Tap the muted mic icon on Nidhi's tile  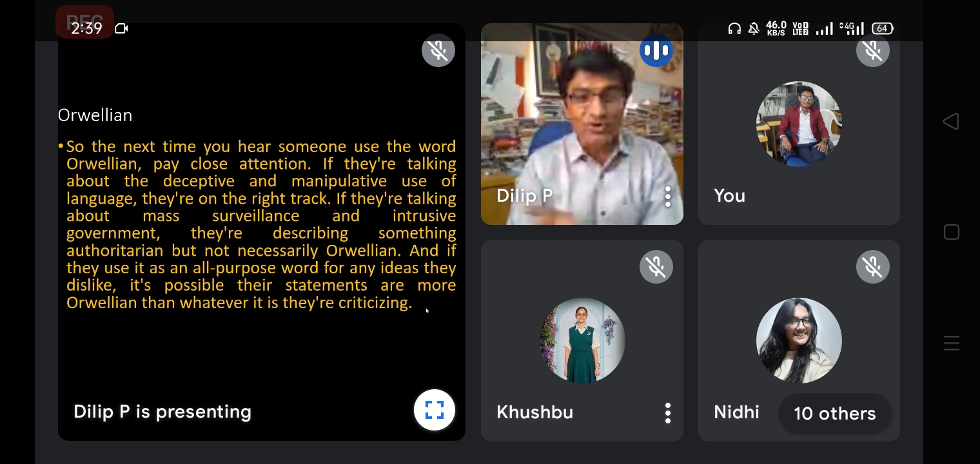tap(873, 267)
